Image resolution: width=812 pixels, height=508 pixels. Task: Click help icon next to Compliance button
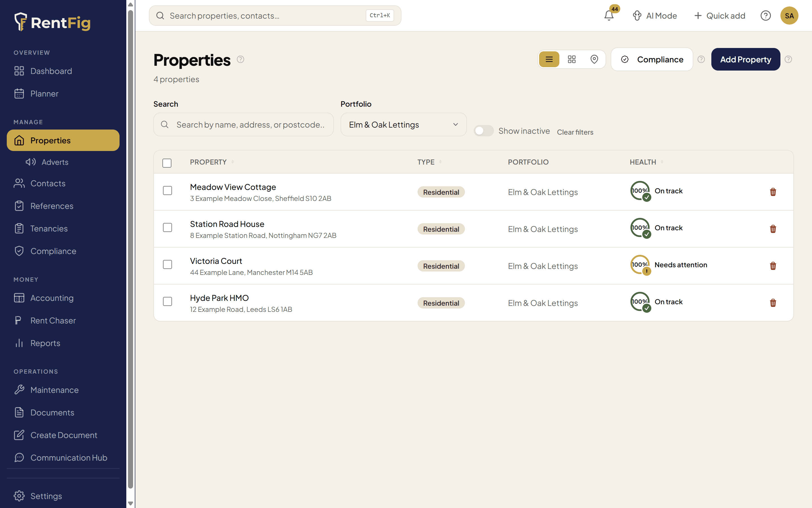pyautogui.click(x=701, y=60)
